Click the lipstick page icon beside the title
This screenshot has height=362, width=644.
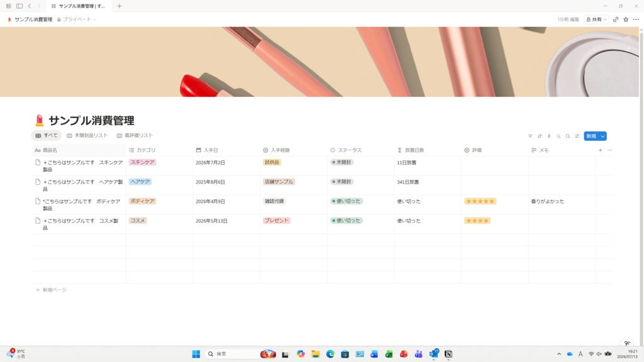tap(40, 120)
